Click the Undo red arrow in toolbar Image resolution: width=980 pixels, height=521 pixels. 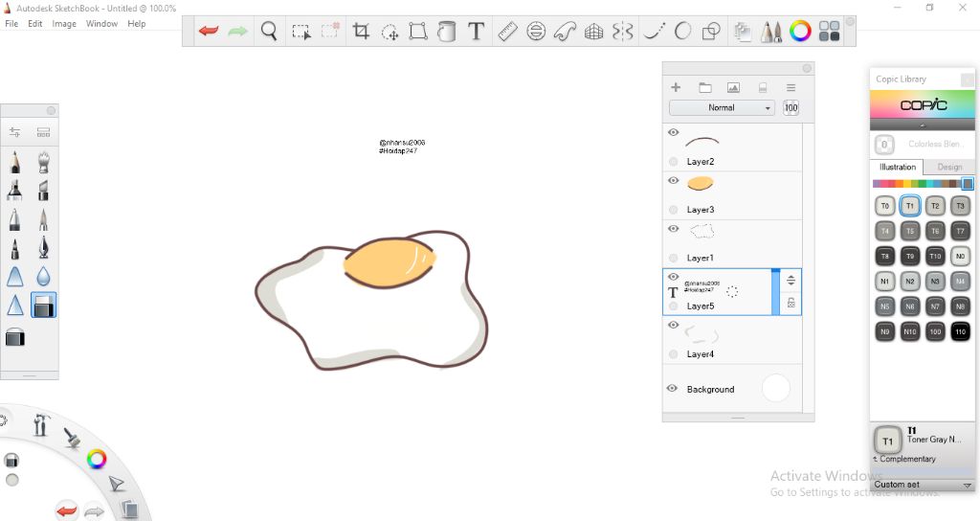point(208,31)
